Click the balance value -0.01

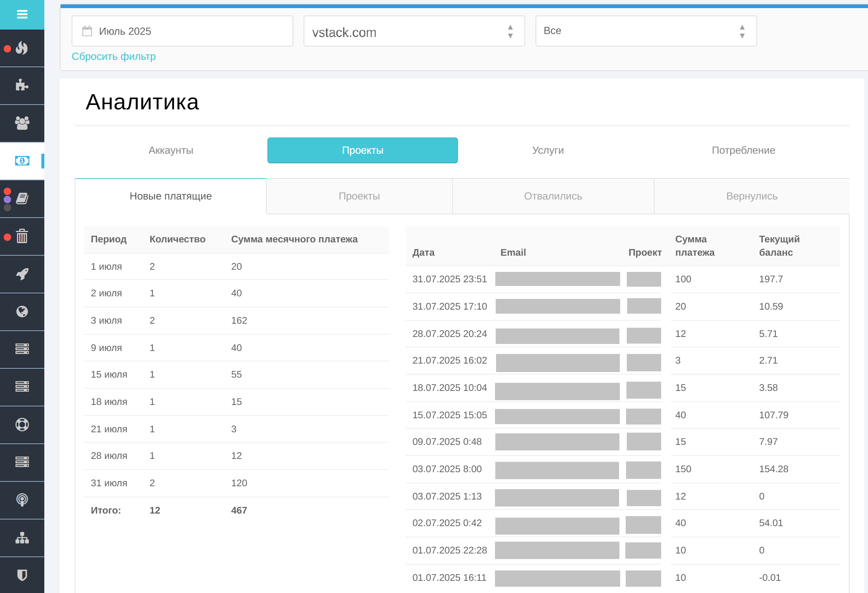click(770, 578)
